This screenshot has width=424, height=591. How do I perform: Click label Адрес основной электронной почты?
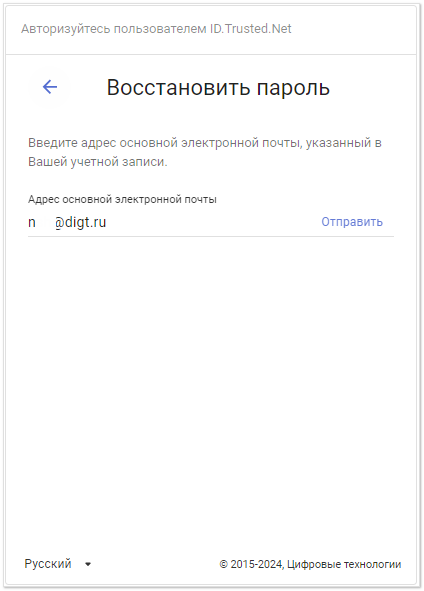122,199
